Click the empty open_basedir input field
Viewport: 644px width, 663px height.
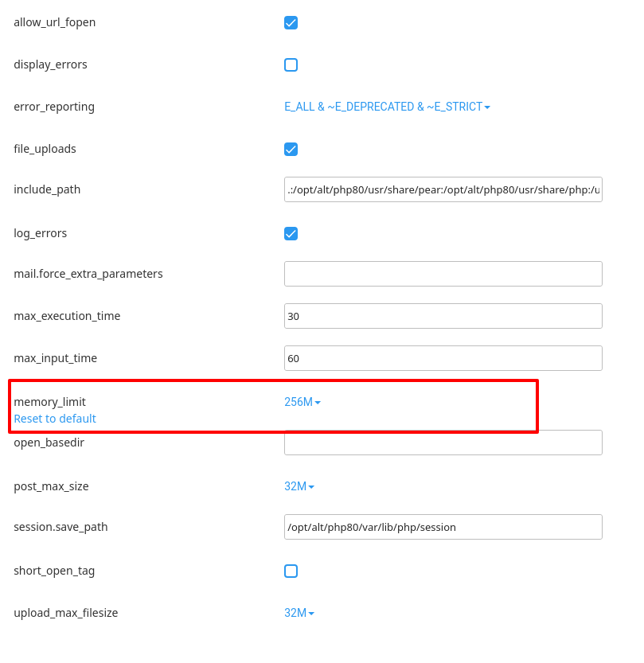(x=443, y=443)
